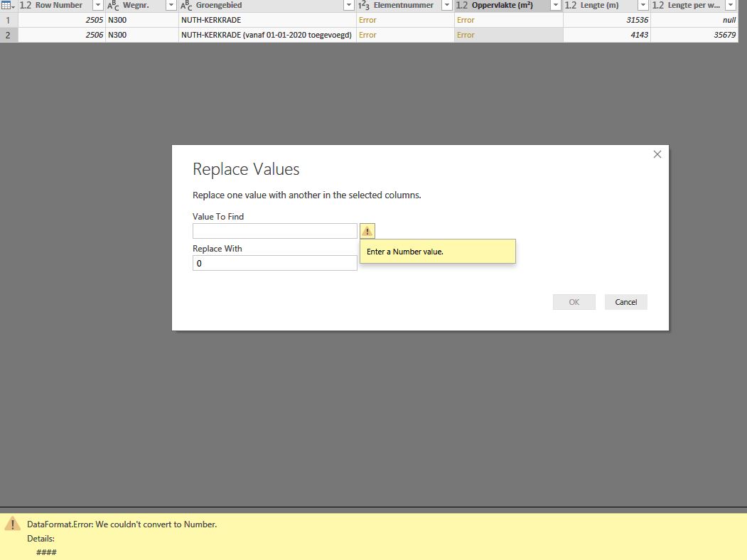Click the table options icon in header corner
Image resolution: width=747 pixels, height=560 pixels.
pos(8,5)
